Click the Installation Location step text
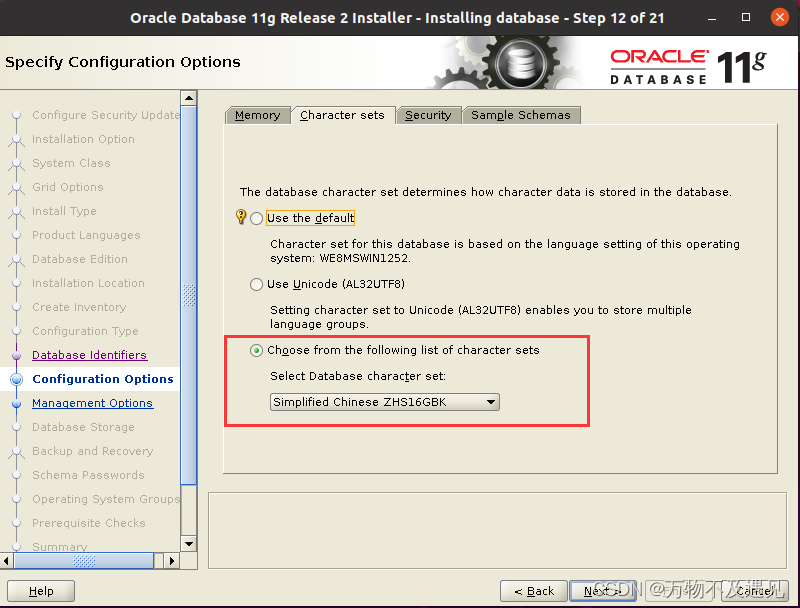The image size is (800, 608). [88, 283]
